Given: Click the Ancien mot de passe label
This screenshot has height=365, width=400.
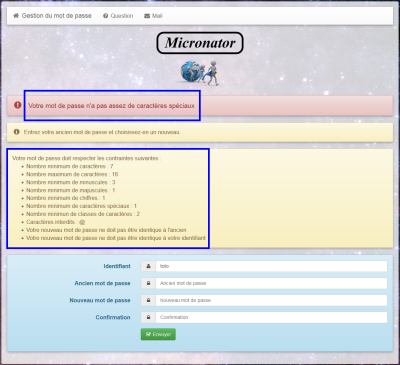Looking at the screenshot, I should click(x=102, y=283).
